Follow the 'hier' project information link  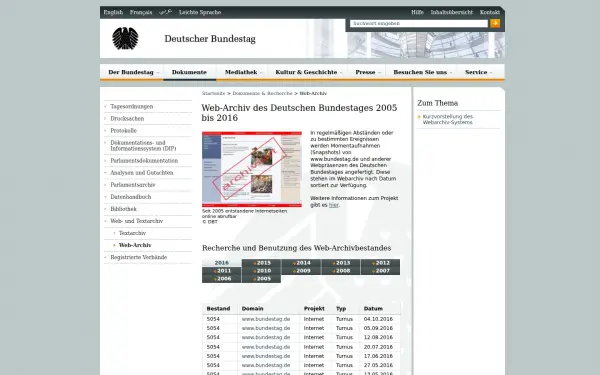coord(333,205)
